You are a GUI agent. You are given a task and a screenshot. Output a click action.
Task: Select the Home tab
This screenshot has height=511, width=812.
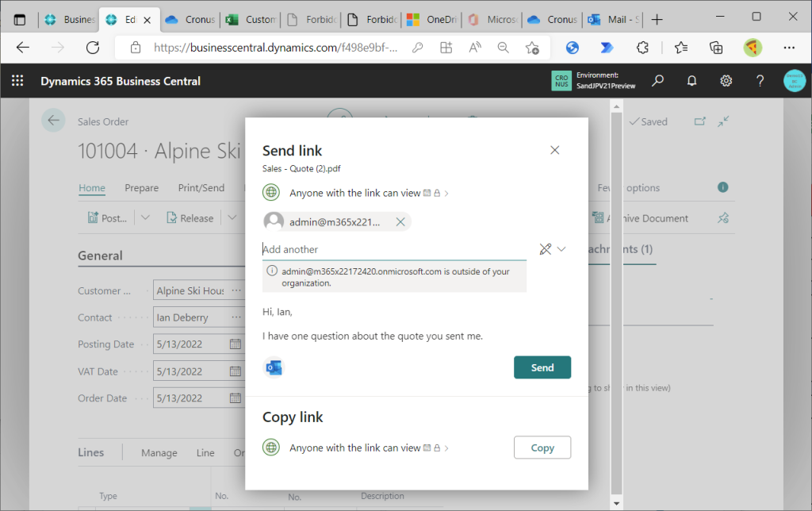[x=92, y=187]
